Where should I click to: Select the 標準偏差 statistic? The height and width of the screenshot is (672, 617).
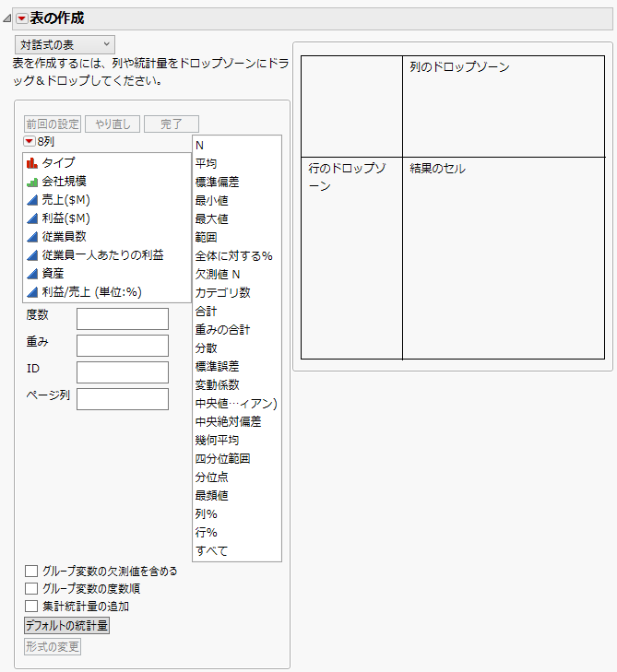click(217, 183)
